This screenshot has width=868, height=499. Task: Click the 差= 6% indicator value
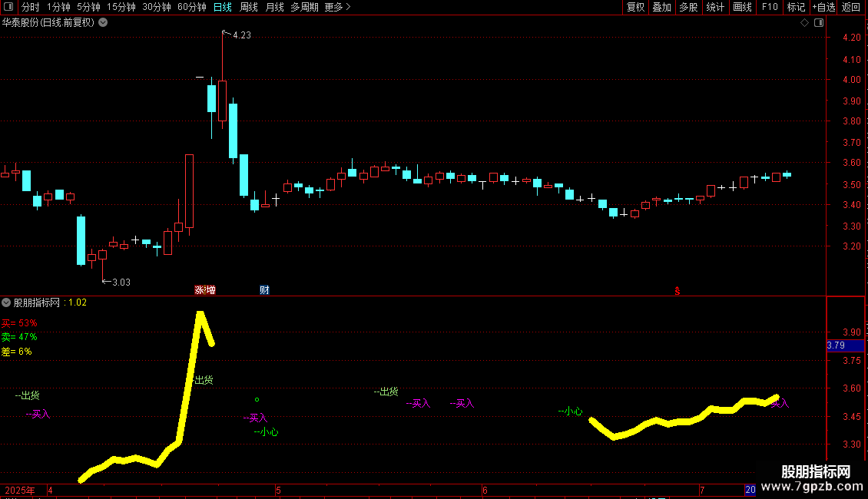point(17,352)
